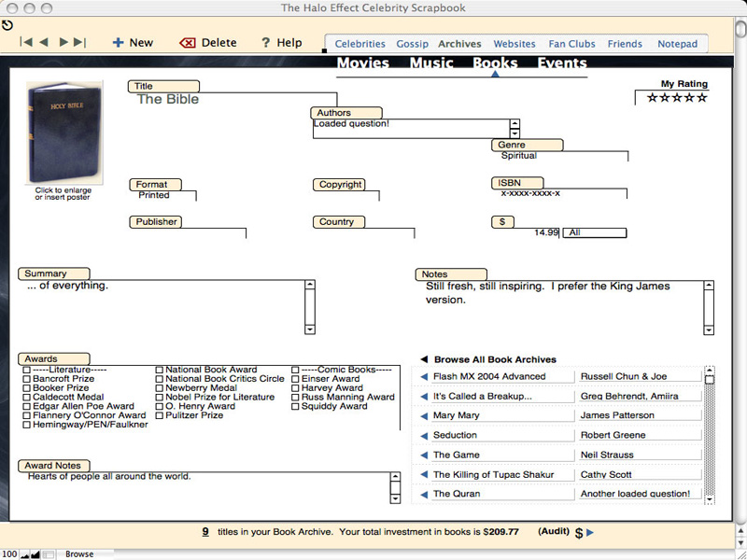Click the Publisher field
The image size is (747, 560).
tap(189, 232)
